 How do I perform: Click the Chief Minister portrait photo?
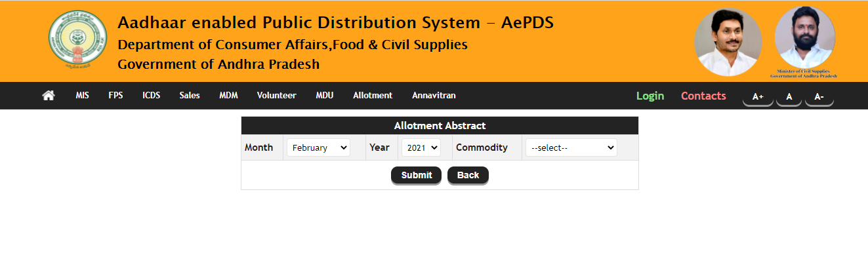pyautogui.click(x=728, y=41)
